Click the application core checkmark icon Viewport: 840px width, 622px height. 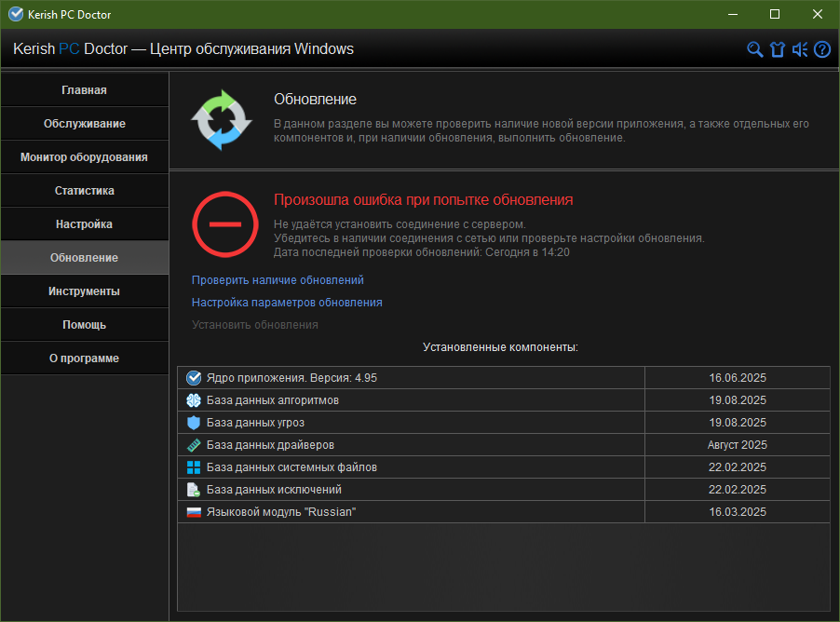194,378
